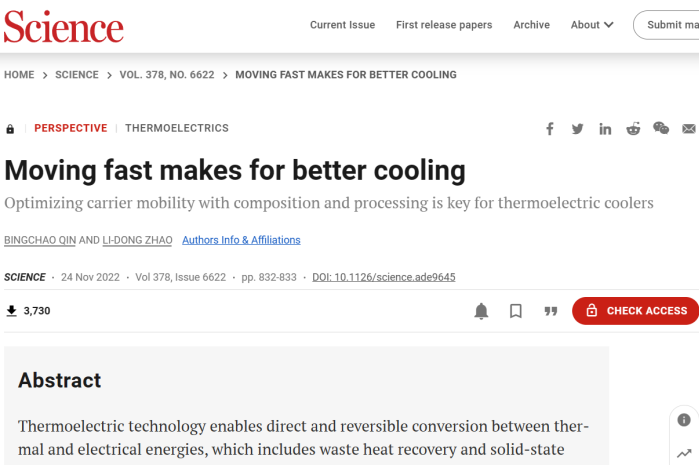Follow the DOI link
This screenshot has width=699, height=465.
(x=383, y=277)
